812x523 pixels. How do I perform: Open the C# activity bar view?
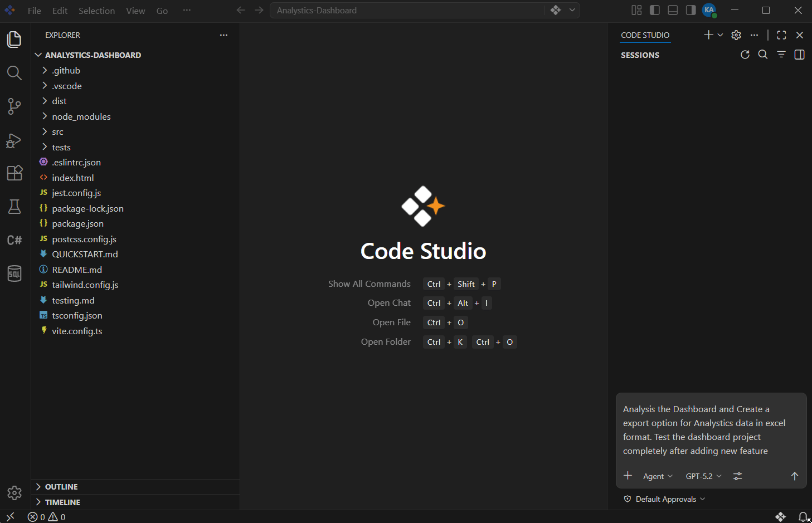click(x=14, y=240)
